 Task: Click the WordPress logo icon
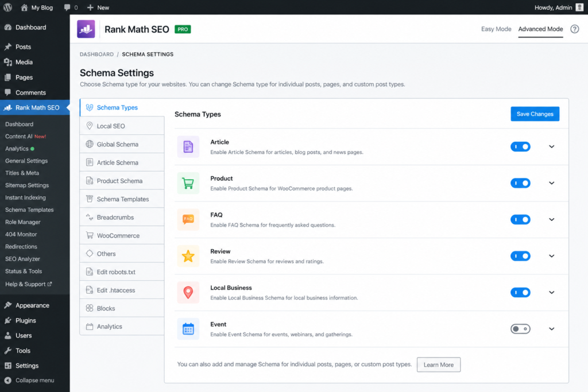click(x=7, y=7)
